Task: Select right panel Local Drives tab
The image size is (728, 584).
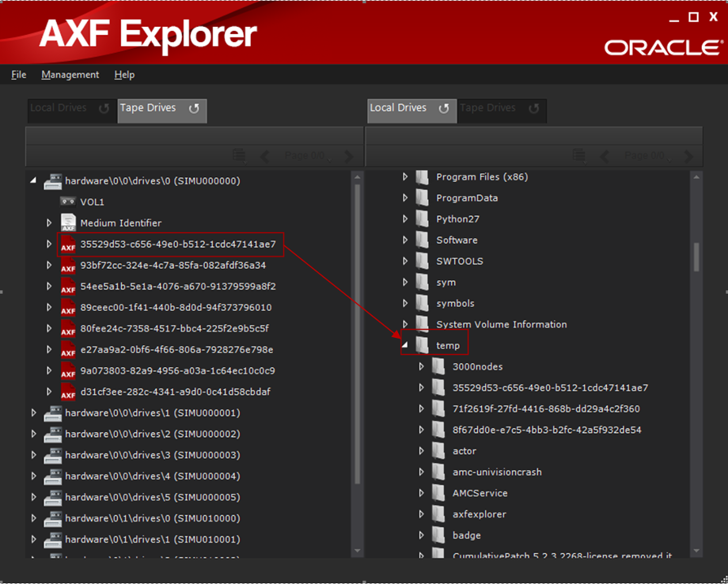Action: [411, 111]
